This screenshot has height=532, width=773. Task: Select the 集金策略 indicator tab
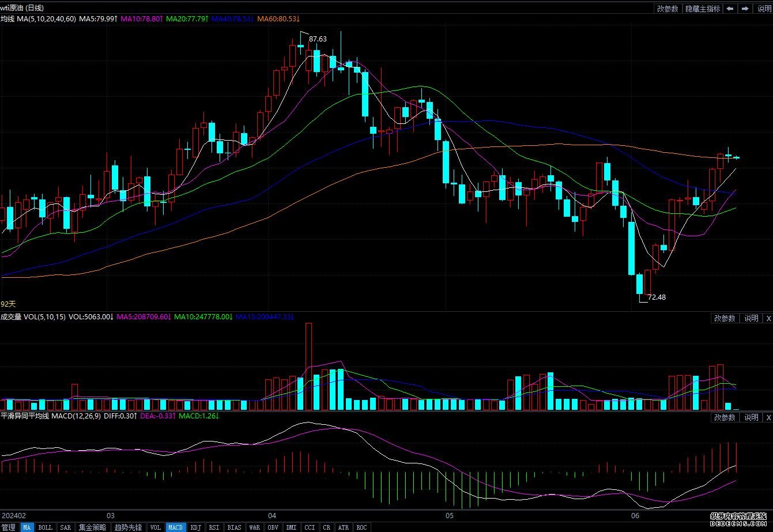(93, 527)
